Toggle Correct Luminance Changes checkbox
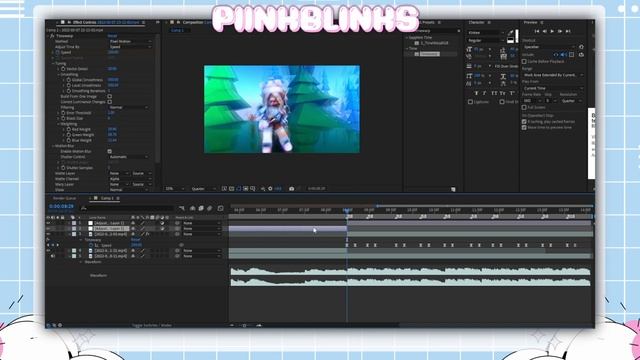The width and height of the screenshot is (640, 360). coord(109,102)
